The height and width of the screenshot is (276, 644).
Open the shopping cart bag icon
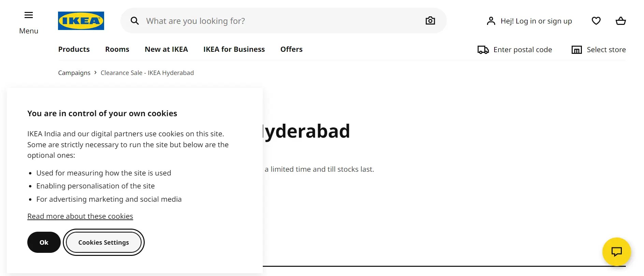point(621,21)
